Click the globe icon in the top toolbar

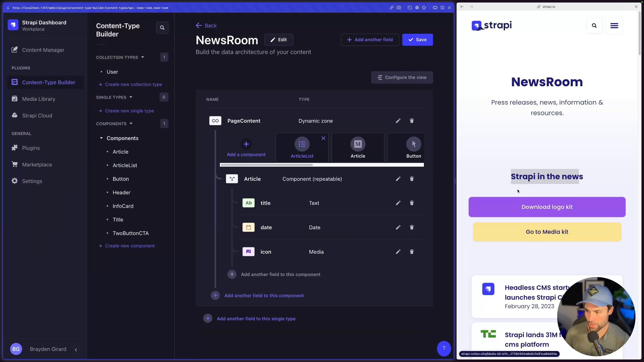click(x=417, y=8)
